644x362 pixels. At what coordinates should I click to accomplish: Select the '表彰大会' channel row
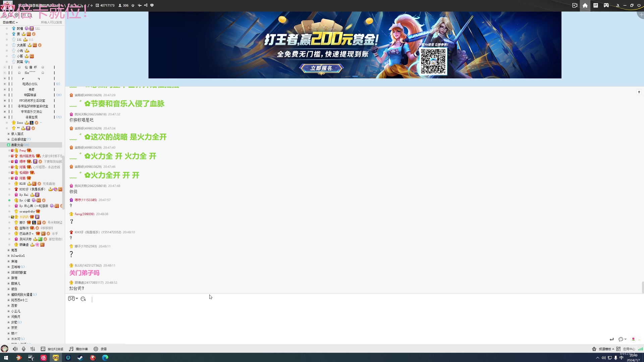pyautogui.click(x=31, y=145)
